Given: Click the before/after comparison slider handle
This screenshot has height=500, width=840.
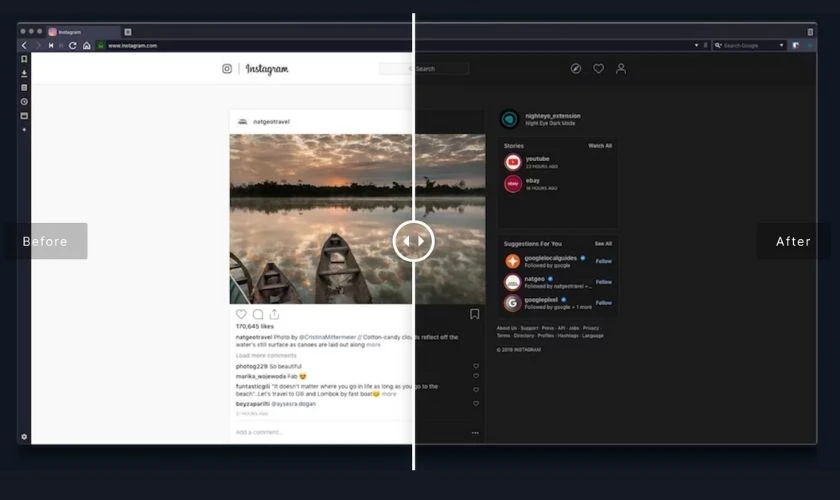Looking at the screenshot, I should [x=413, y=241].
